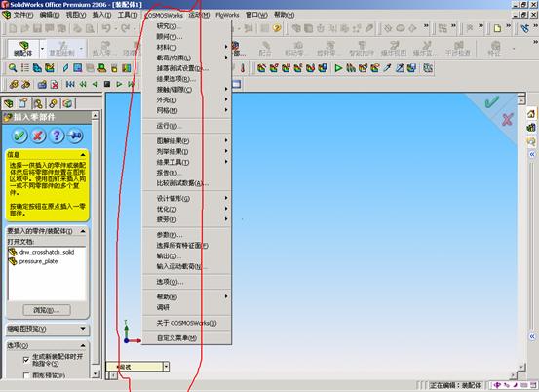The width and height of the screenshot is (539, 392).
Task: Collapse the yellow 信息 message box
Action: (x=83, y=154)
